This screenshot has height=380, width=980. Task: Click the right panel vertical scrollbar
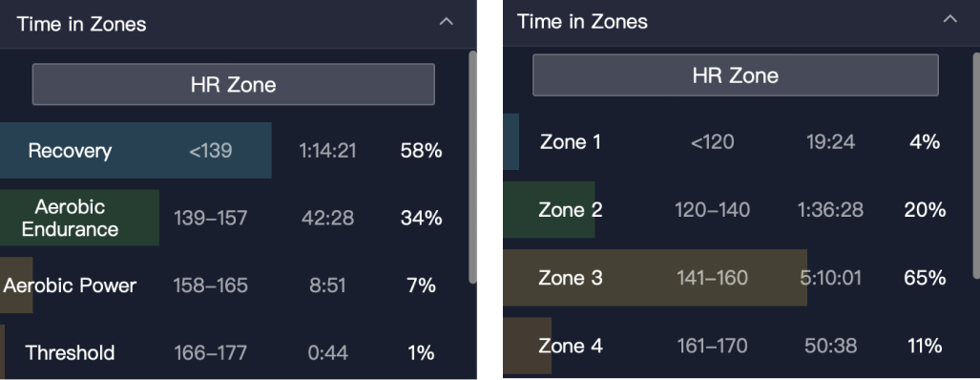coord(976,162)
